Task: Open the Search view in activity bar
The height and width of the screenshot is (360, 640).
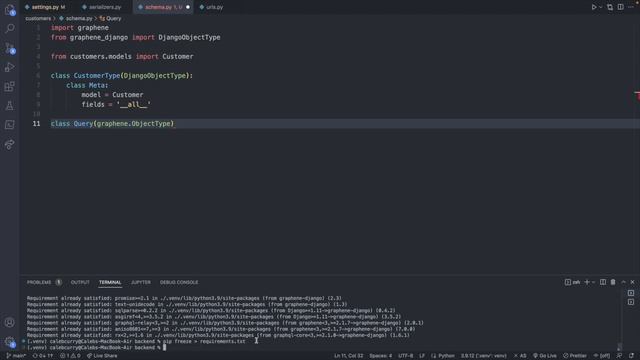Action: [9, 28]
